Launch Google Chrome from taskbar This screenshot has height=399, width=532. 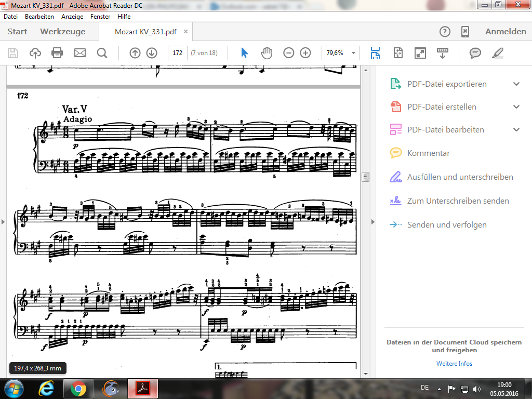click(78, 389)
